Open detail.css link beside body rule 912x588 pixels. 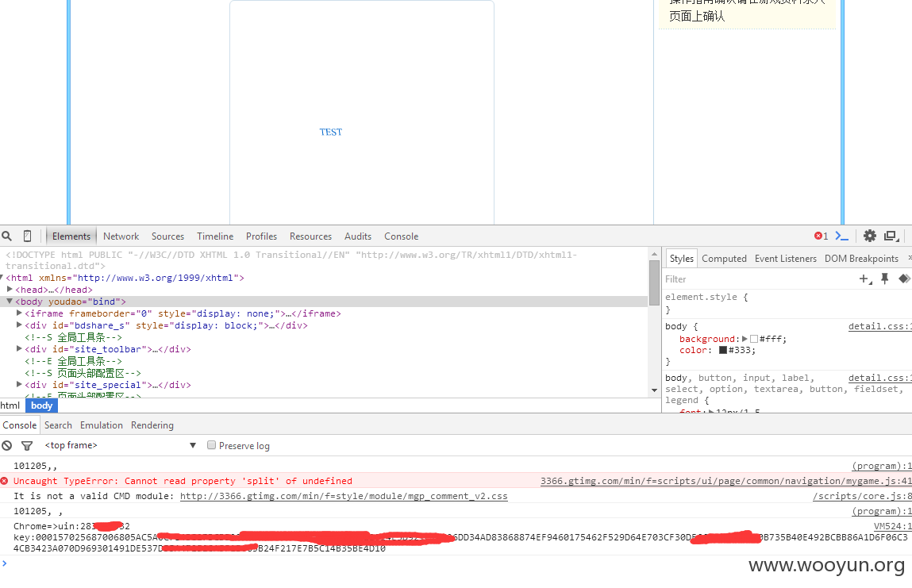coord(880,326)
